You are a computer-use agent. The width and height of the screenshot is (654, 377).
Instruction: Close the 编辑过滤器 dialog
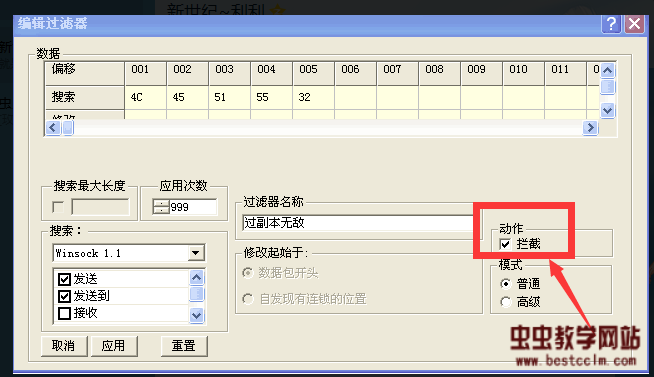tap(634, 24)
